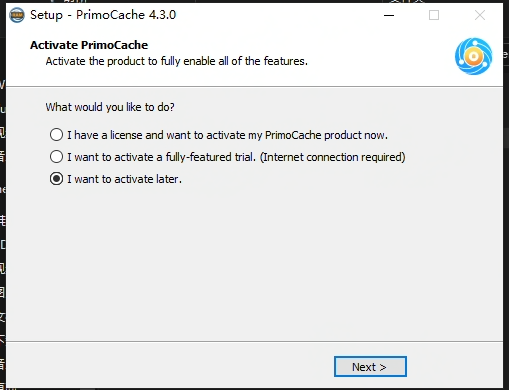Click the "Setup - PrimoCache 4.3.0" title bar text
This screenshot has width=509, height=390.
pos(103,15)
